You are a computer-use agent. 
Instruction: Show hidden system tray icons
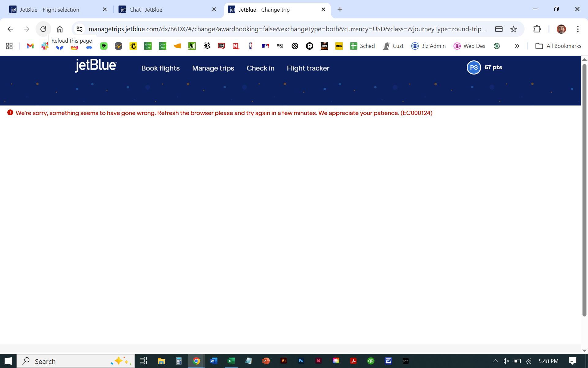click(x=495, y=361)
